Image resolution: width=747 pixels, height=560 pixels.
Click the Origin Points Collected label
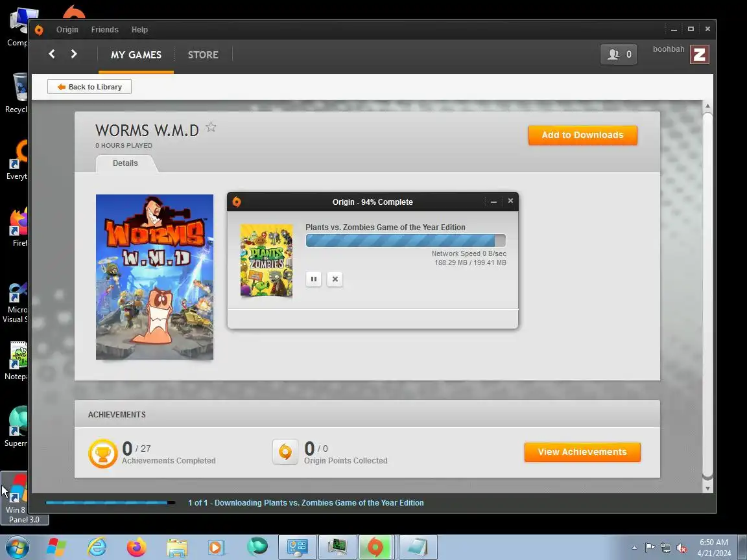tap(346, 460)
